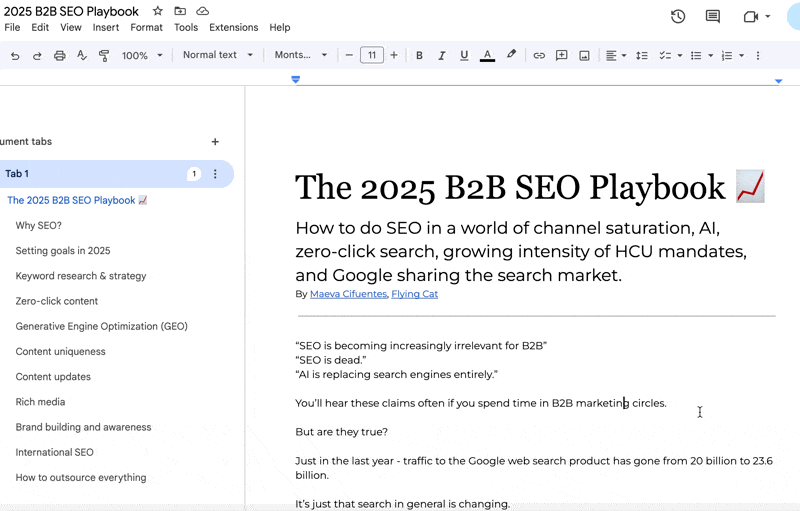800x511 pixels.
Task: Increase the font size
Action: 394,55
